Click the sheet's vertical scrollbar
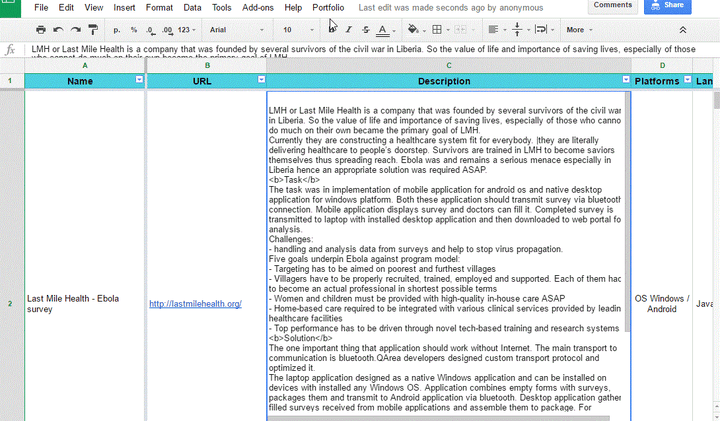Image resolution: width=720 pixels, height=421 pixels. pyautogui.click(x=716, y=101)
